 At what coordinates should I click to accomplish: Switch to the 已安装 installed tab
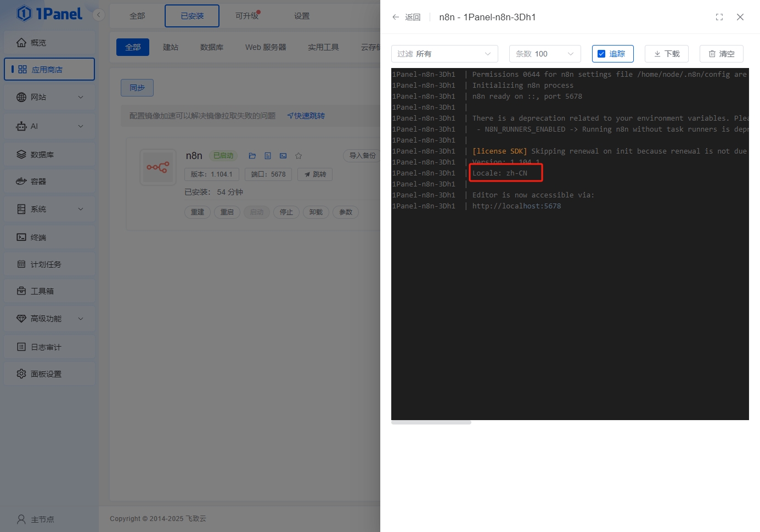(x=192, y=16)
